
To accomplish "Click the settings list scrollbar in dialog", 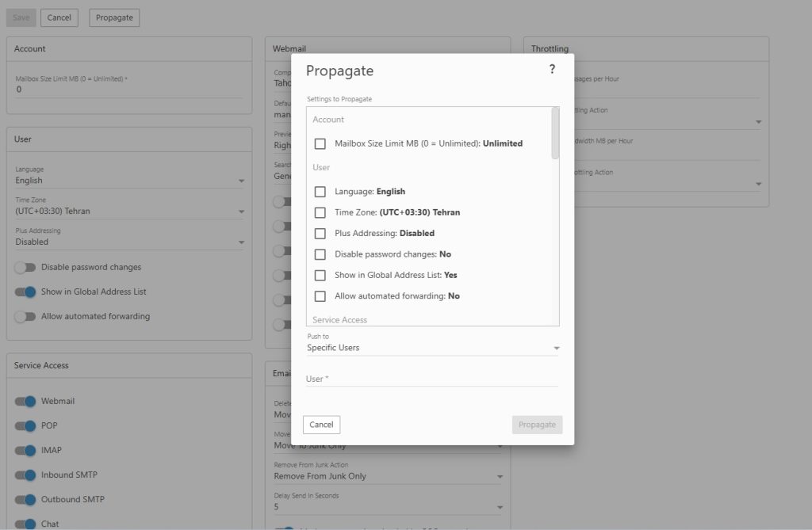I will pyautogui.click(x=555, y=134).
